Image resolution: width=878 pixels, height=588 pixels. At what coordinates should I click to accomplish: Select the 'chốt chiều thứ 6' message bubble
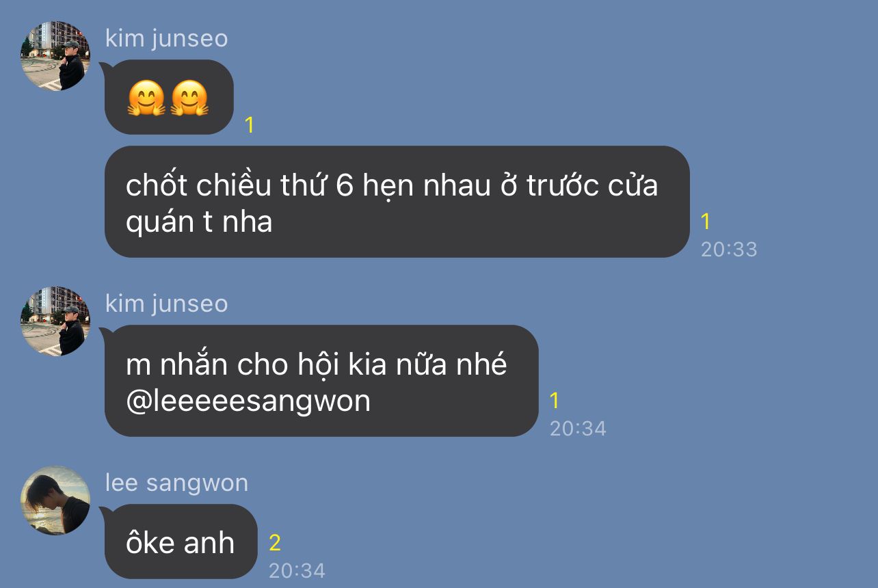(397, 202)
